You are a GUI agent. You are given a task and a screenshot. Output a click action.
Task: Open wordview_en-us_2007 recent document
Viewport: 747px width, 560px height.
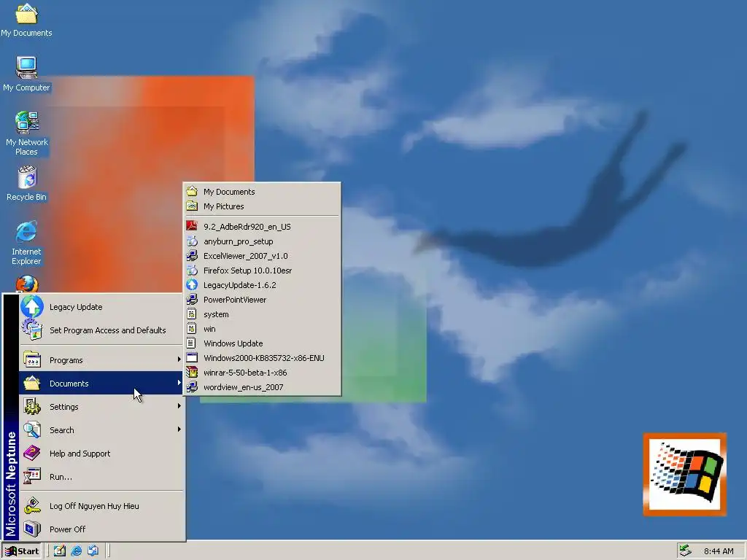262,387
